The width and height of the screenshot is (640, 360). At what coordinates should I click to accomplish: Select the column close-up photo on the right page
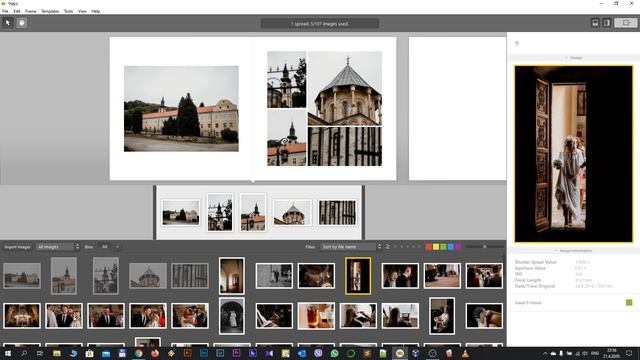(345, 146)
